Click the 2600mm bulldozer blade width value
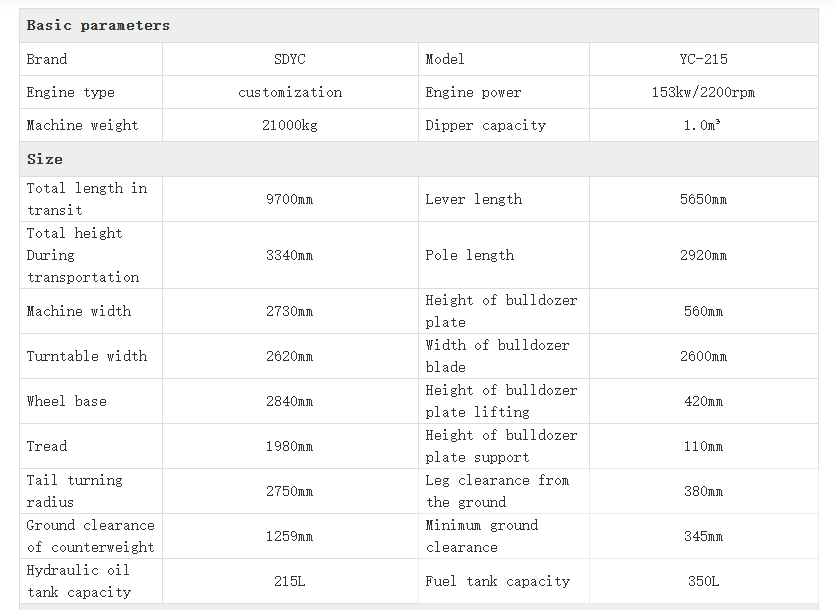 click(x=703, y=356)
